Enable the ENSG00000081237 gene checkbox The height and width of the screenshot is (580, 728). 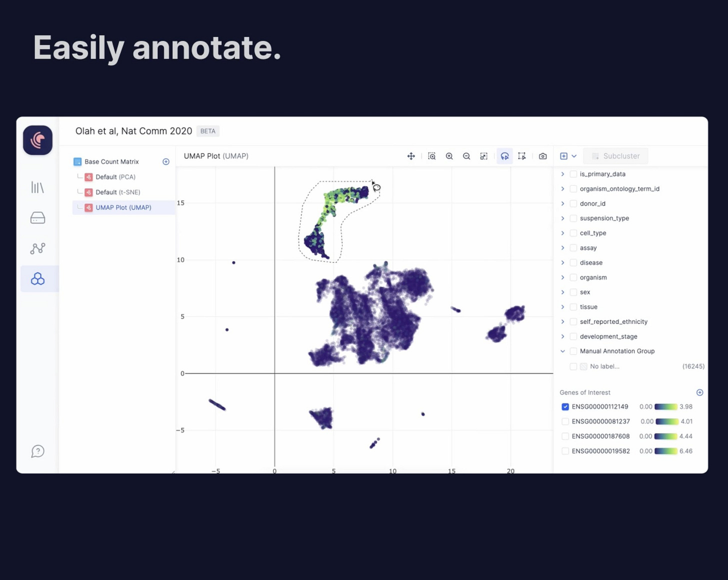[565, 421]
